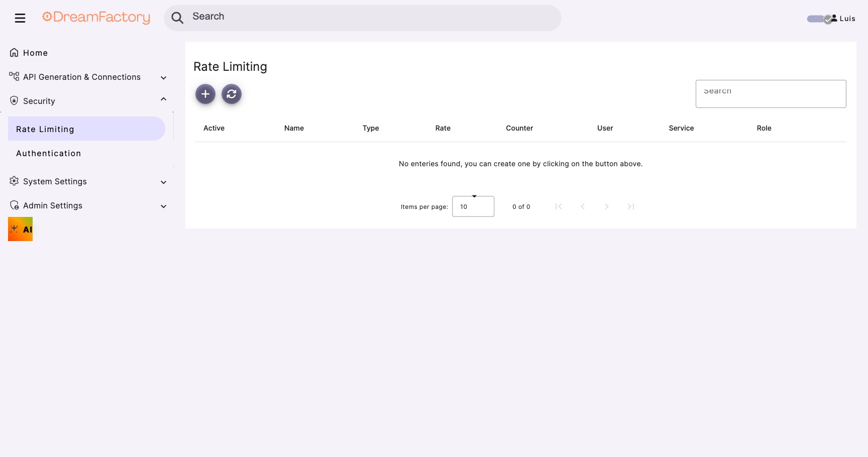Navigate to the Authentication page
The width and height of the screenshot is (868, 457).
point(48,153)
